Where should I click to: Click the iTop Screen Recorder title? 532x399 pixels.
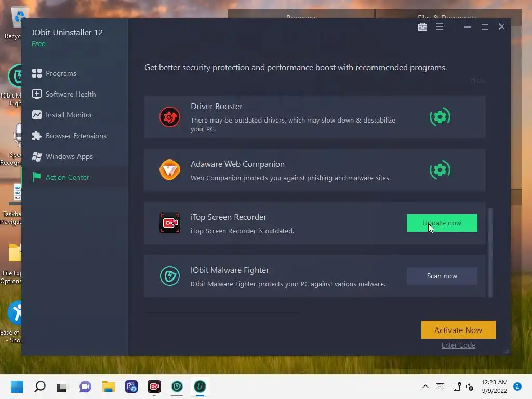tap(229, 217)
